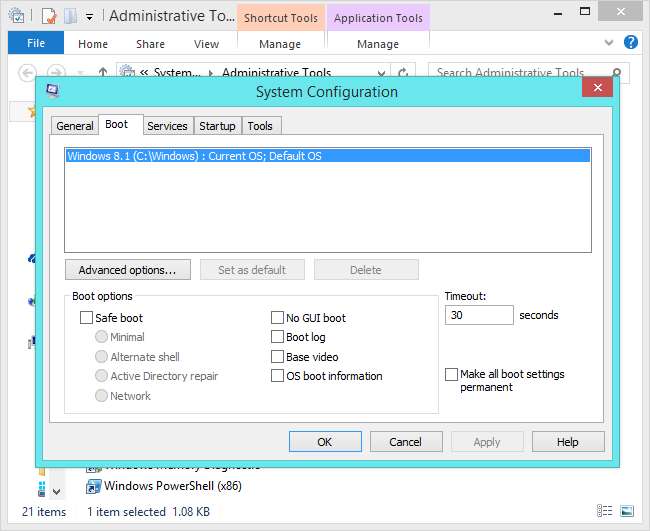
Task: Click the Set as default button
Action: [x=252, y=270]
